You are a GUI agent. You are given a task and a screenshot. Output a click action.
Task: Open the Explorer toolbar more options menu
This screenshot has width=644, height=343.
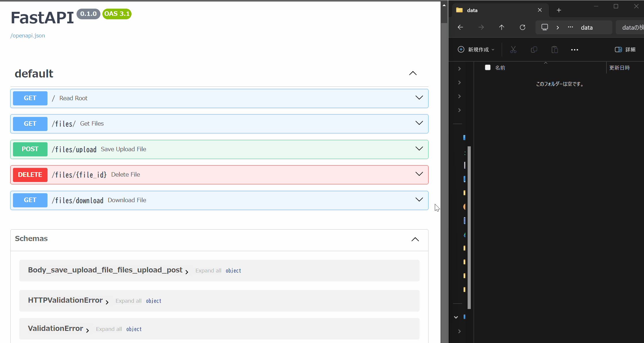click(x=575, y=50)
